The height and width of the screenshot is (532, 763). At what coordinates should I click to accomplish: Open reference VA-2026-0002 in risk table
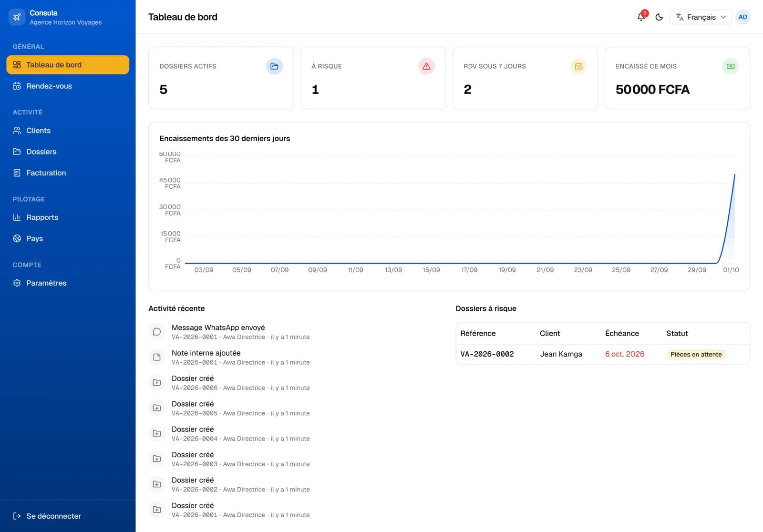pyautogui.click(x=487, y=354)
